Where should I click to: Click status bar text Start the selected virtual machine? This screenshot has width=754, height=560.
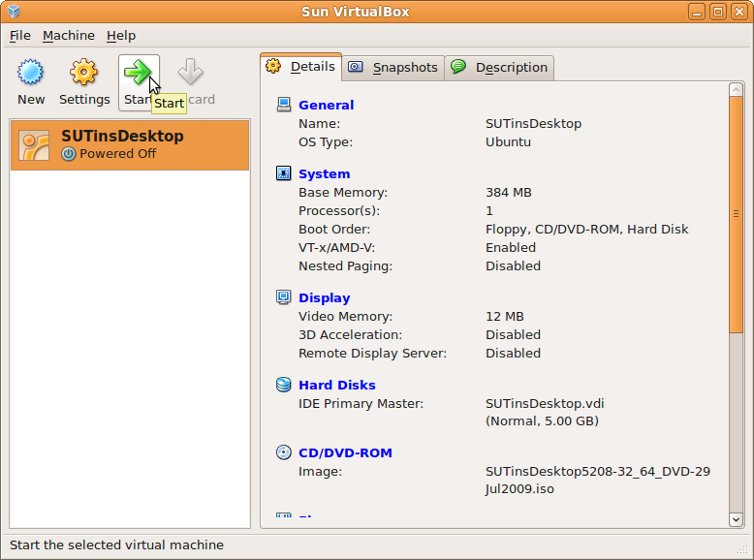[x=117, y=545]
